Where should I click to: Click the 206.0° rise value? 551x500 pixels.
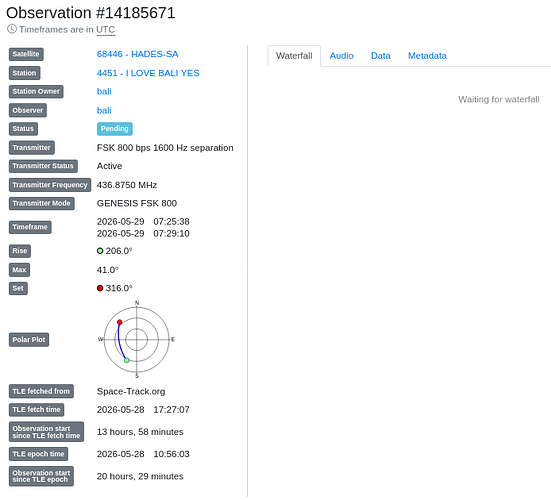(119, 251)
